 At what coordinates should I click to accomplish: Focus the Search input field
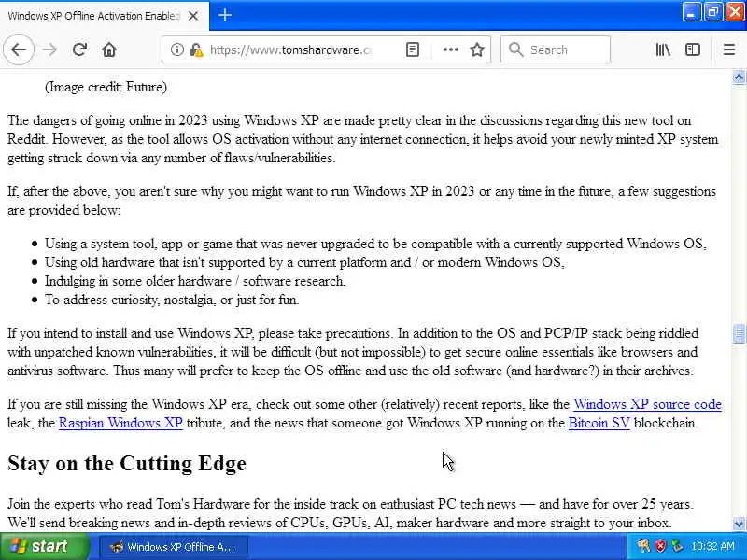(556, 49)
